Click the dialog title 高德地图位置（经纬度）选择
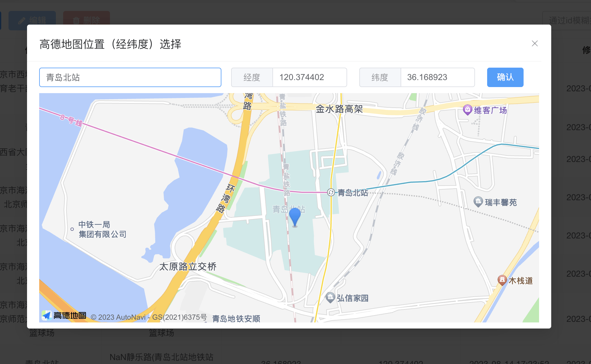This screenshot has width=591, height=364. tap(110, 44)
